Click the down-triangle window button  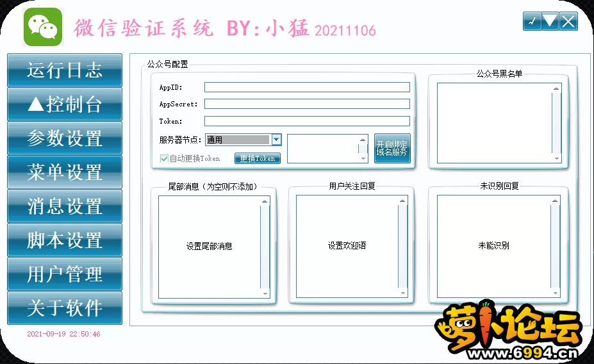click(550, 21)
